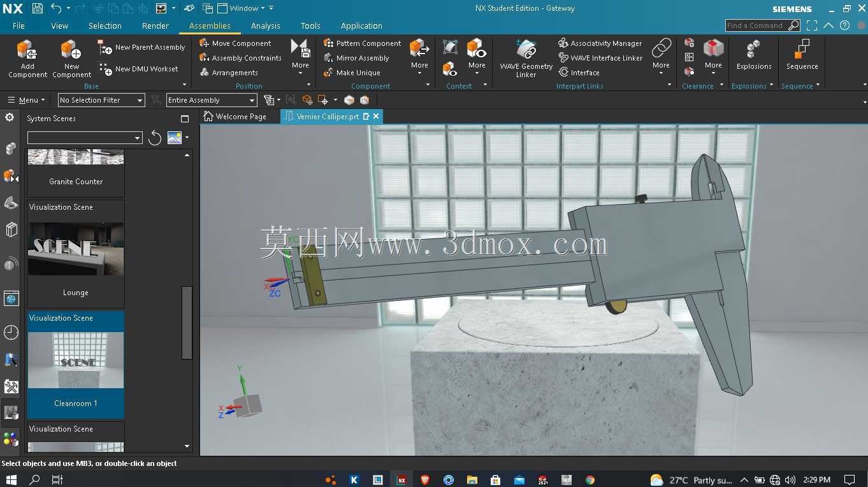Open File Explorer from the taskbar
The width and height of the screenshot is (868, 487).
click(x=472, y=480)
